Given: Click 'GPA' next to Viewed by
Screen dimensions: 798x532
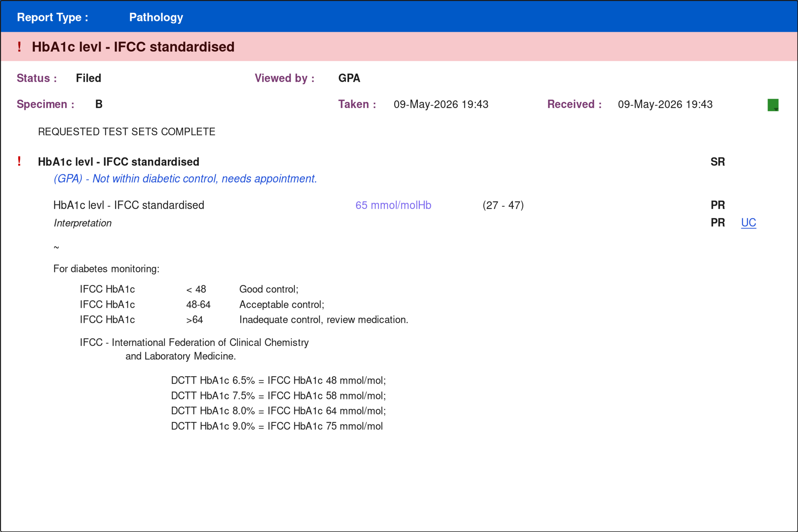Looking at the screenshot, I should 349,78.
